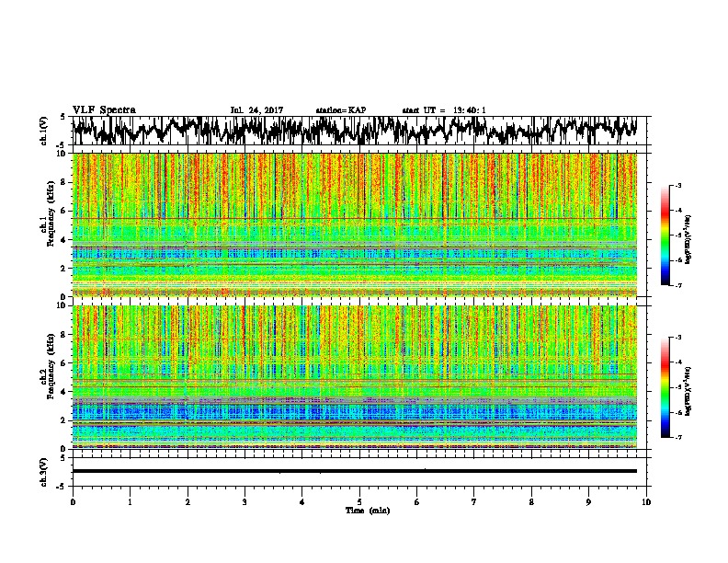
Task: Click the "-3" label on ch.2 color bar
Action: 678,338
